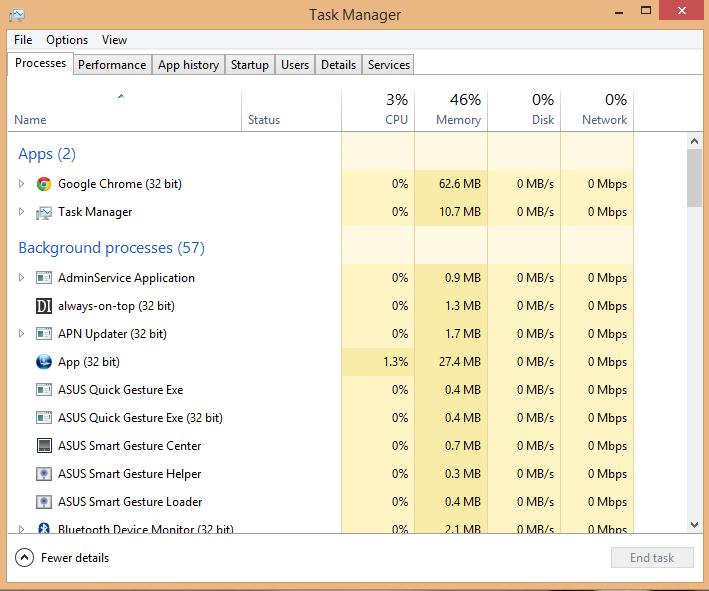The width and height of the screenshot is (709, 591).
Task: Select the always-on-top (32 bit) name
Action: [x=116, y=306]
